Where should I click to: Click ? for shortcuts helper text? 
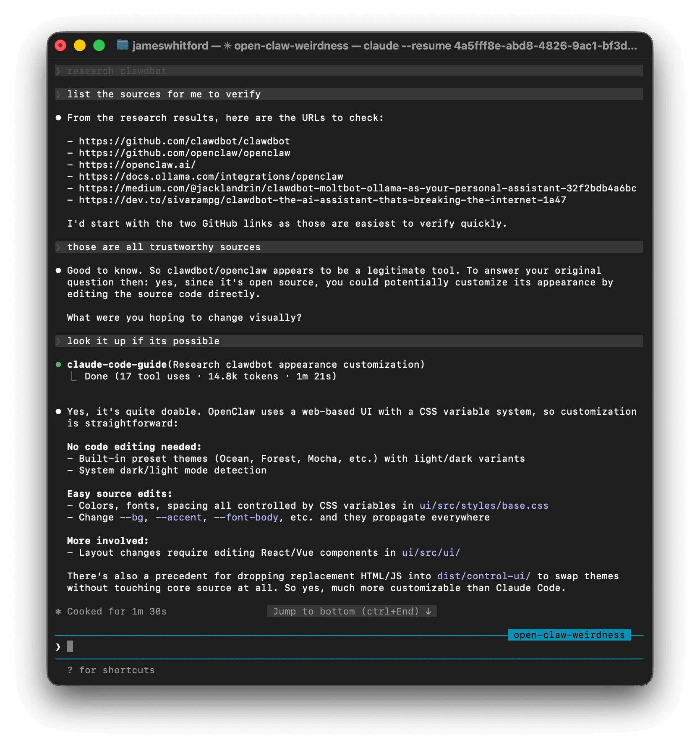[x=111, y=670]
